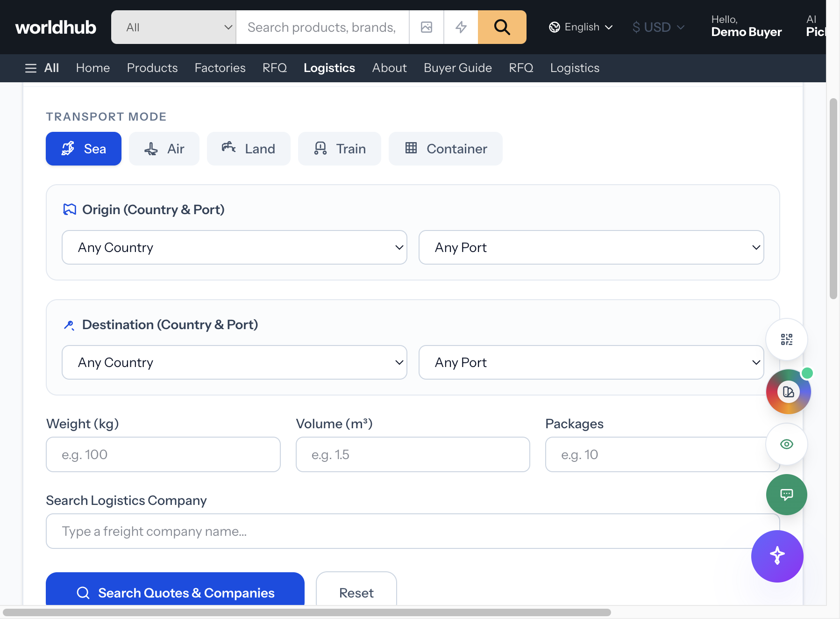Open Origin Any Country dropdown
Screen dimensions: 840x619
click(x=235, y=247)
